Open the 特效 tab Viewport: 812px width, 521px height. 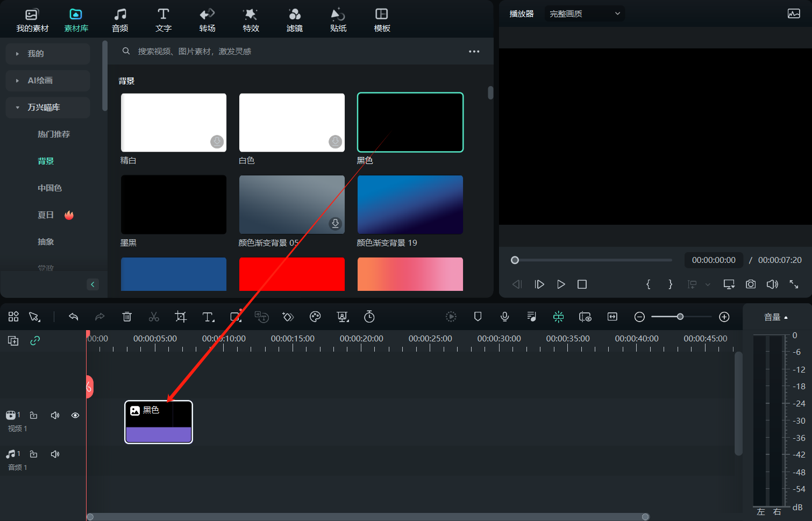point(251,20)
